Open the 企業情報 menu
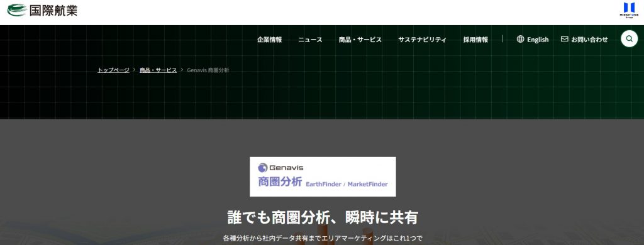This screenshot has width=644, height=245. coord(269,40)
